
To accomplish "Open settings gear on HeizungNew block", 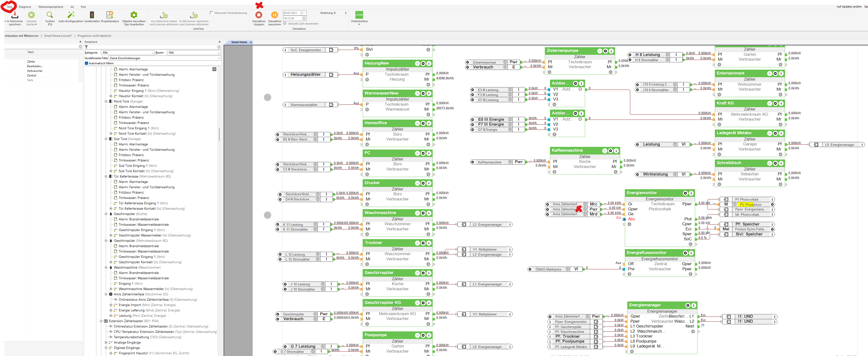I will tap(423, 64).
